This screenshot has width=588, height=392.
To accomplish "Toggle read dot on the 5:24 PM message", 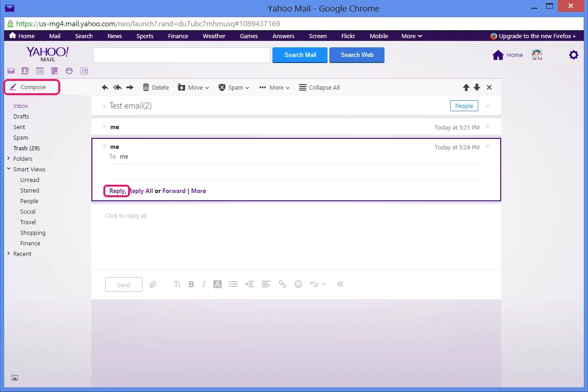I will coord(105,146).
